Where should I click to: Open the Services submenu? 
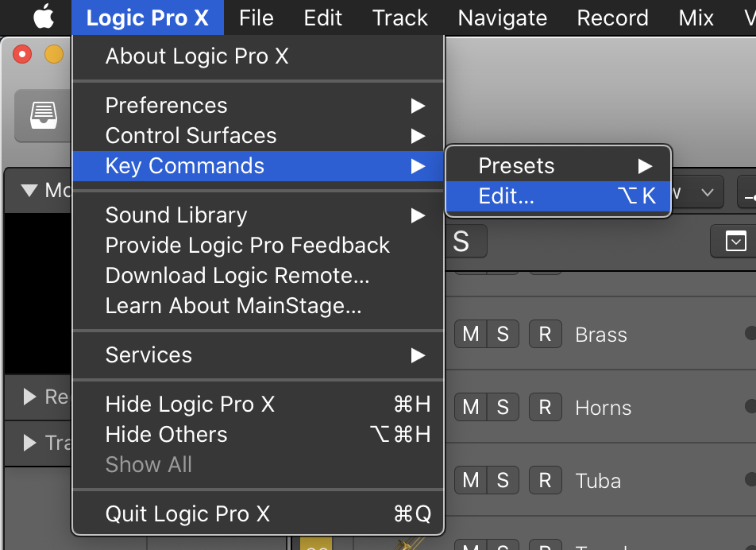258,355
